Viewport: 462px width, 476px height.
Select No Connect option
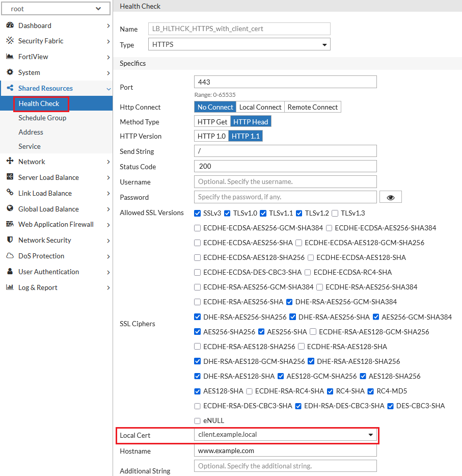[x=215, y=107]
